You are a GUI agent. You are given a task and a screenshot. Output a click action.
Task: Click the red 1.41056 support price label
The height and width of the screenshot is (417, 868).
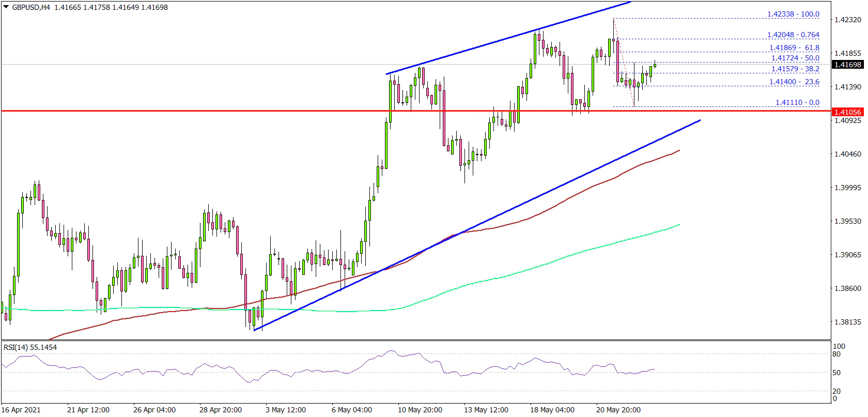click(848, 112)
